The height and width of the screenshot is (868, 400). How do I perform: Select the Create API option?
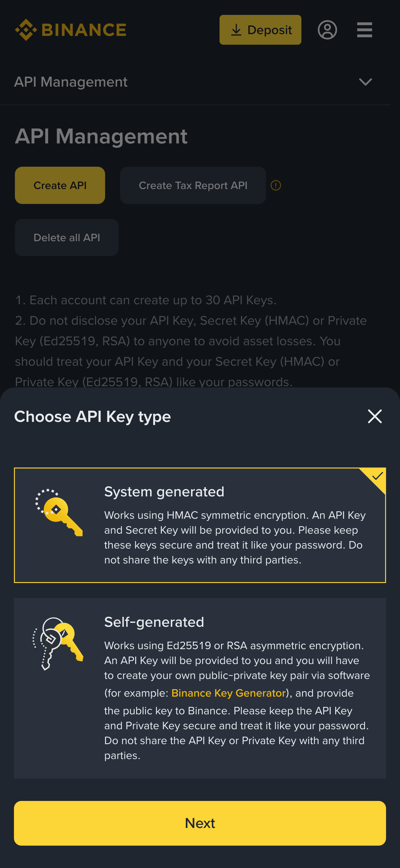tap(60, 185)
